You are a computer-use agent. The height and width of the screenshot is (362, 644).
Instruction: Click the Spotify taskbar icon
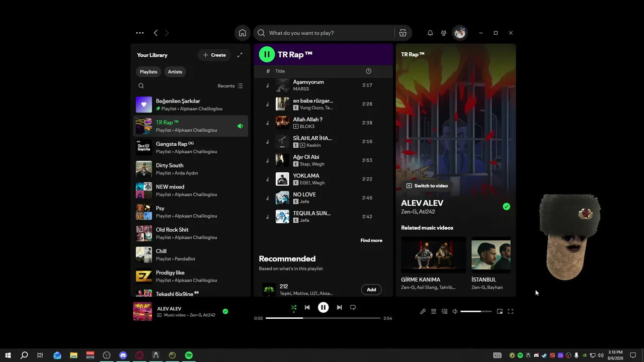click(x=189, y=355)
